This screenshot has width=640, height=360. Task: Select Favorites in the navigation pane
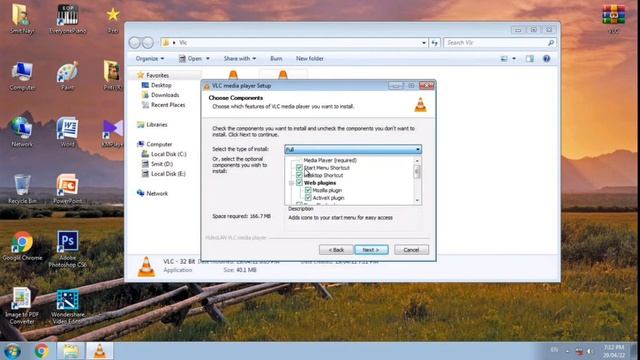(158, 76)
